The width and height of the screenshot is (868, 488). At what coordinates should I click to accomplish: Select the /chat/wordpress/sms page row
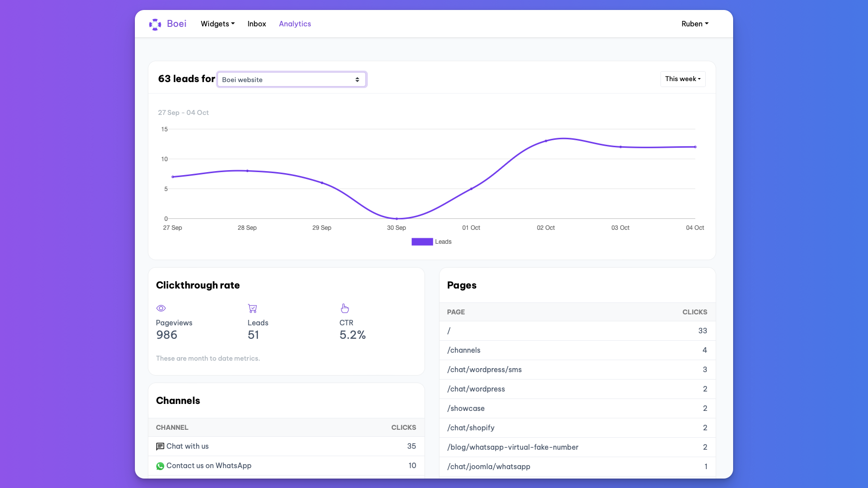(577, 370)
